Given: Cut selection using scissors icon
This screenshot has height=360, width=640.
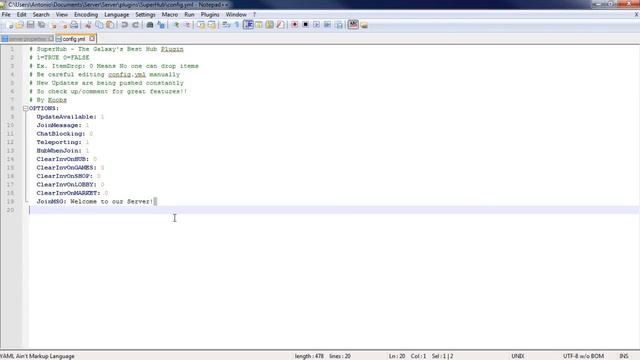Looking at the screenshot, I should point(88,25).
